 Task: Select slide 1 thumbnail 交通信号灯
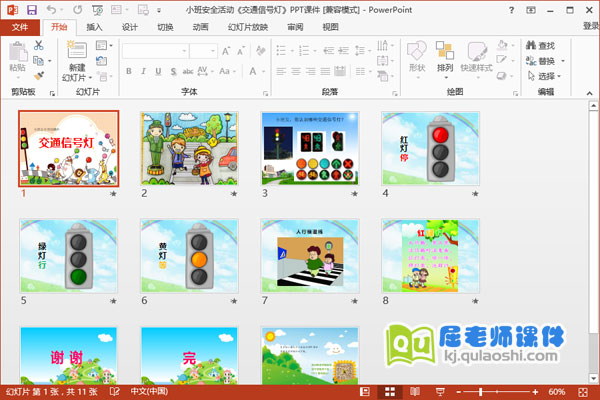coord(69,149)
